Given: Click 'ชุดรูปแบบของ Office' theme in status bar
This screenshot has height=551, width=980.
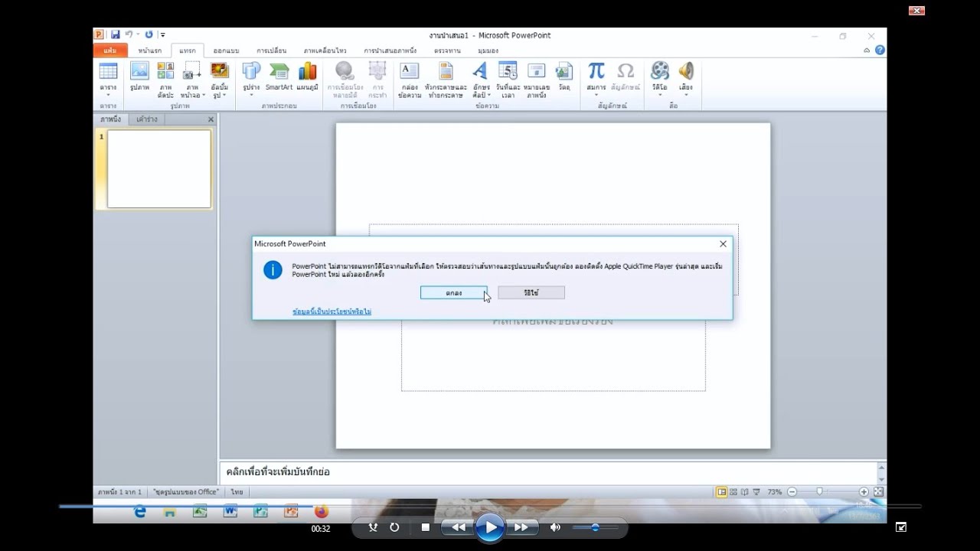Looking at the screenshot, I should 185,491.
